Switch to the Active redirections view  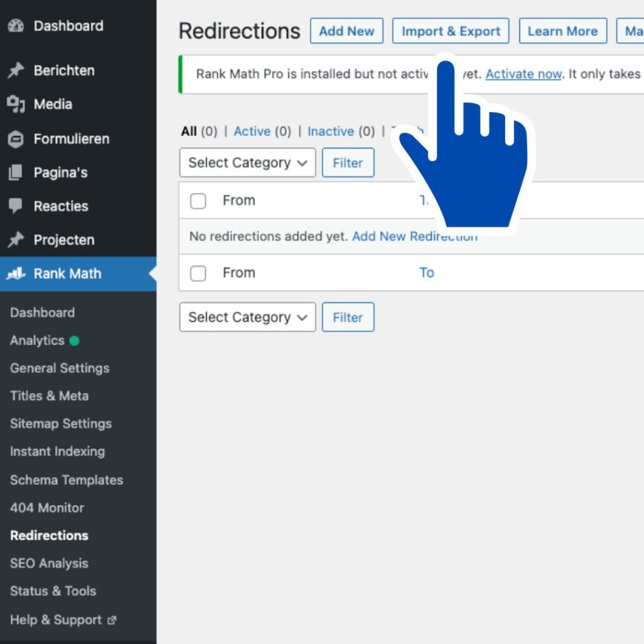tap(252, 131)
